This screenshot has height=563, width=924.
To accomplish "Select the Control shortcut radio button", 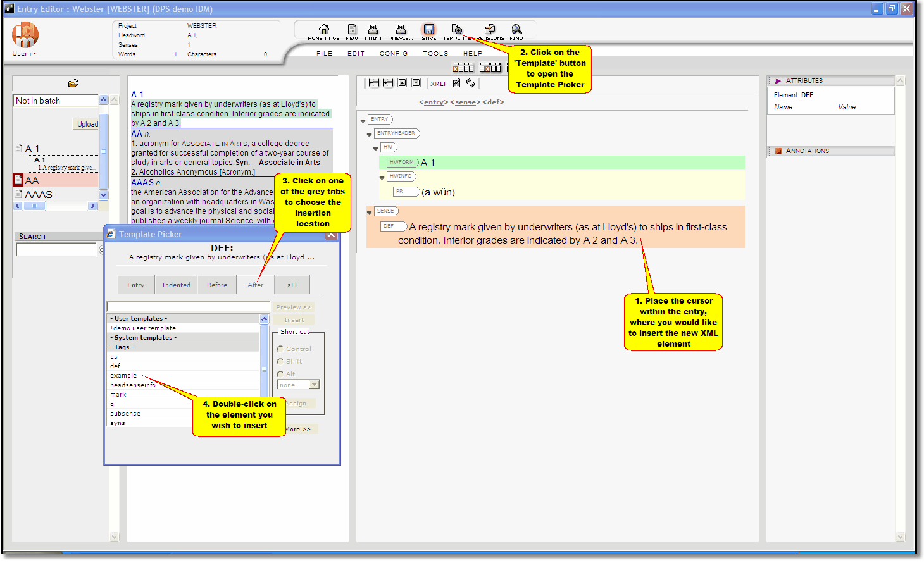I will [x=280, y=349].
